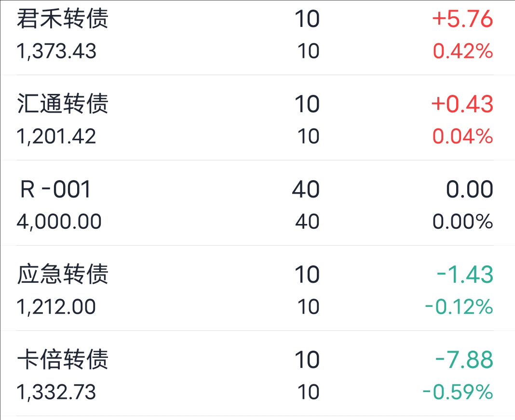
Task: Tap the 应急转债 holding name
Action: coord(63,274)
